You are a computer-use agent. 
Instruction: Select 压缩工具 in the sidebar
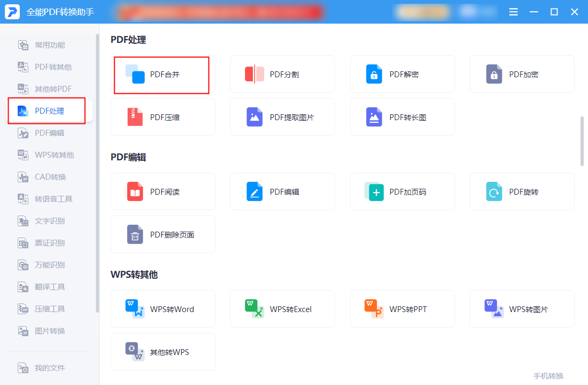tap(50, 309)
